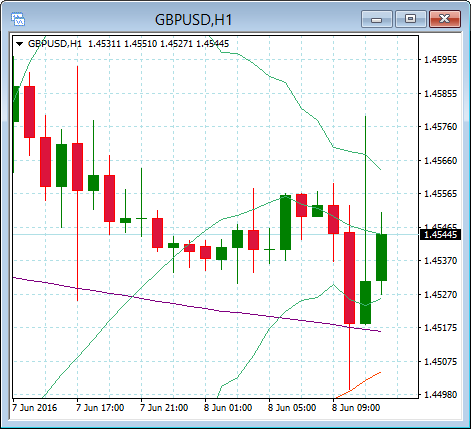The height and width of the screenshot is (429, 471).
Task: Click the OHLC values text in chart header
Action: click(x=159, y=44)
